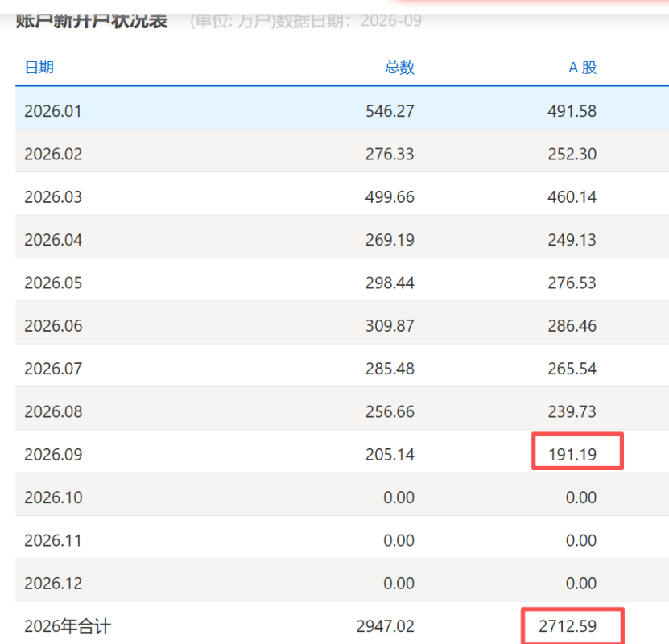Select the 546.27 total value
The height and width of the screenshot is (644, 669).
pyautogui.click(x=390, y=111)
